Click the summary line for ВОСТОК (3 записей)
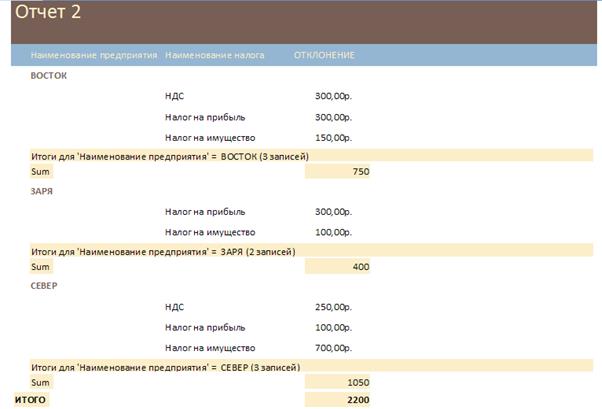Image resolution: width=602 pixels, height=409 pixels. 311,156
